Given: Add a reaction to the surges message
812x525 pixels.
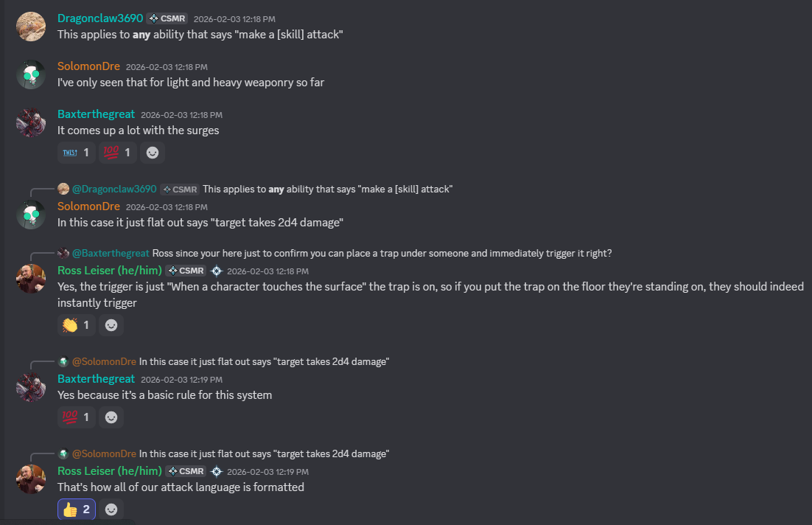Looking at the screenshot, I should click(x=153, y=153).
